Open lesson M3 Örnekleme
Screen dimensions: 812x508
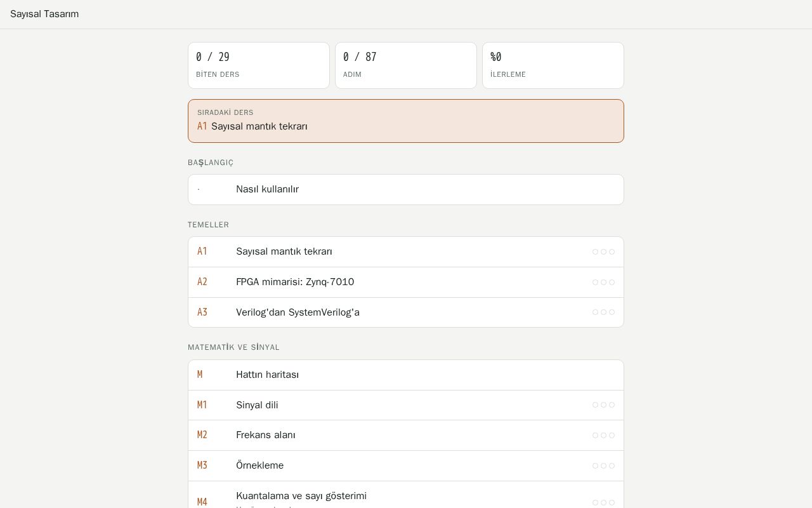(x=406, y=465)
